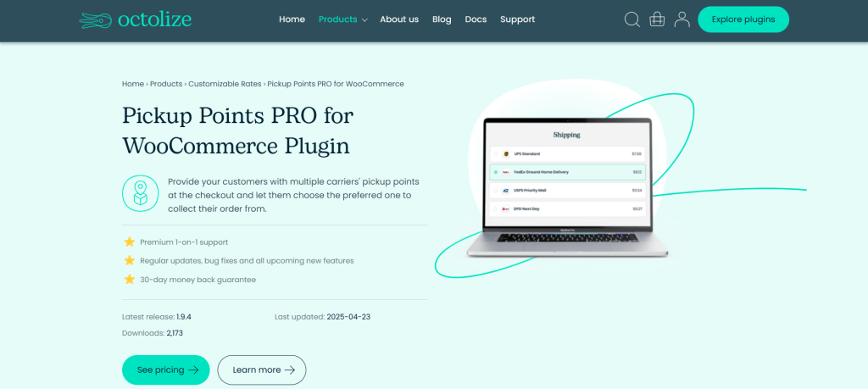Click the star beside Premium 1-on-1 support
This screenshot has width=868, height=389.
[130, 242]
